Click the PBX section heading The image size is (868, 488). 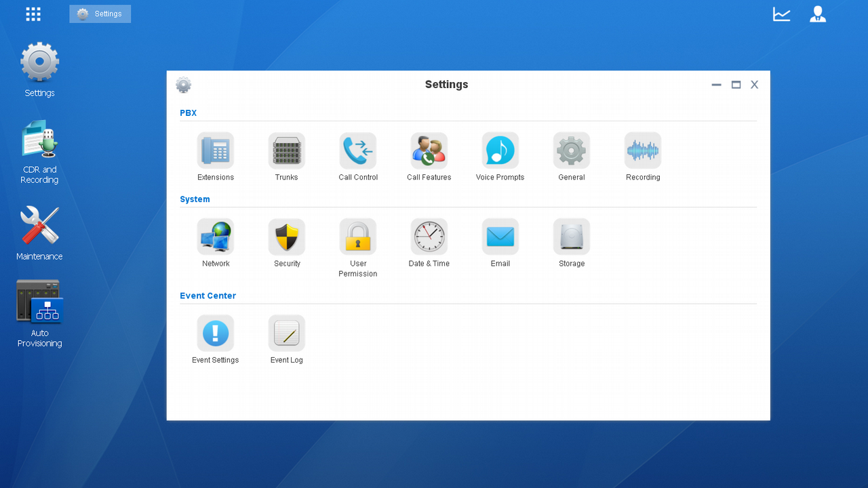188,113
